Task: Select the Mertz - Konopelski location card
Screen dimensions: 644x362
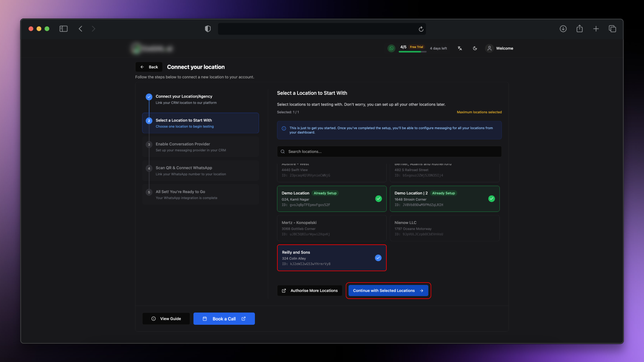Action: [x=331, y=228]
